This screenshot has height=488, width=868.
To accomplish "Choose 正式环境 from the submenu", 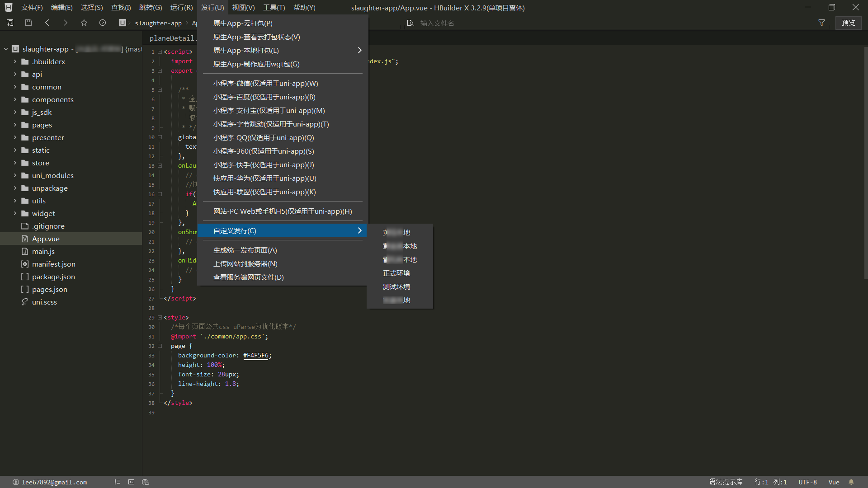I will pos(396,273).
